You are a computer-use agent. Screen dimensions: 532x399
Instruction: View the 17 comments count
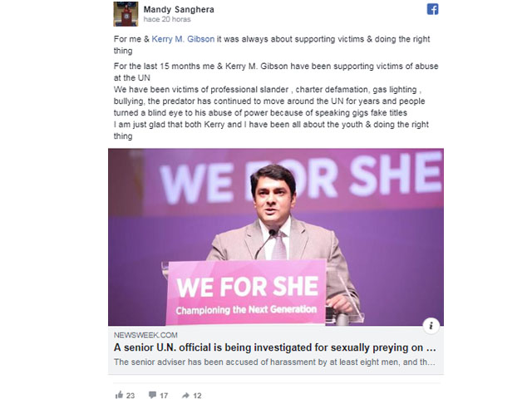click(x=164, y=396)
